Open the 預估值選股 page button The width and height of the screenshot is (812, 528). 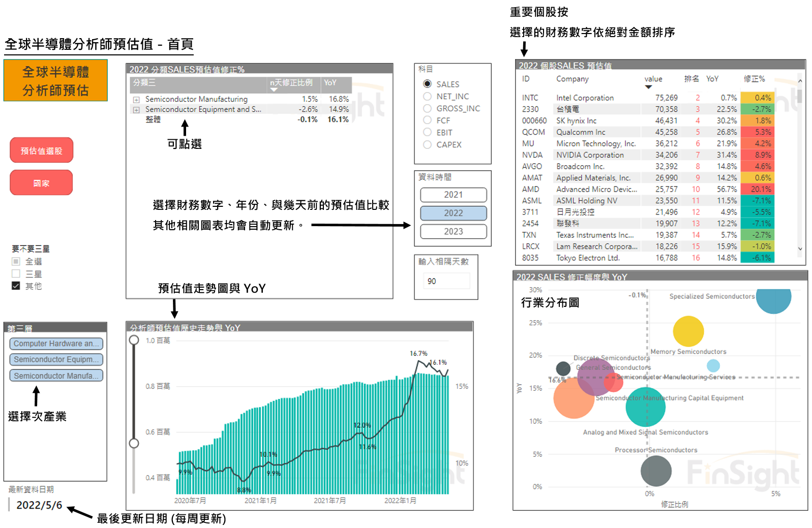pos(42,150)
